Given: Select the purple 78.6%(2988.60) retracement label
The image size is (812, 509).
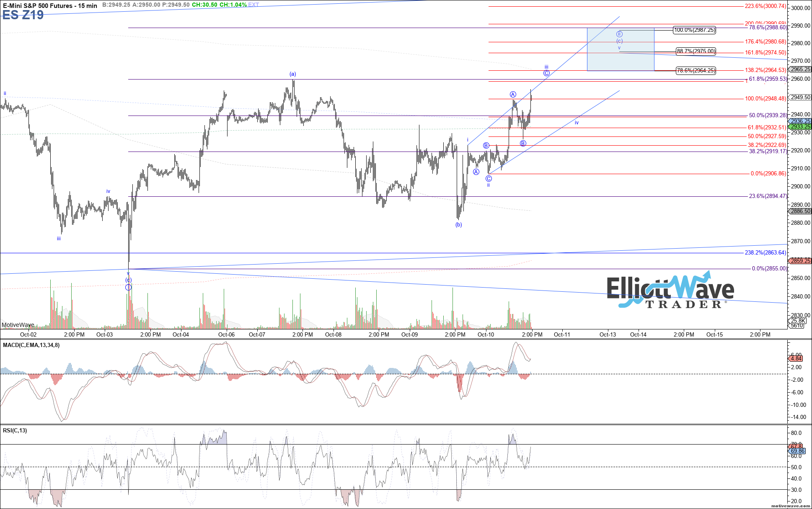Looking at the screenshot, I should point(768,28).
